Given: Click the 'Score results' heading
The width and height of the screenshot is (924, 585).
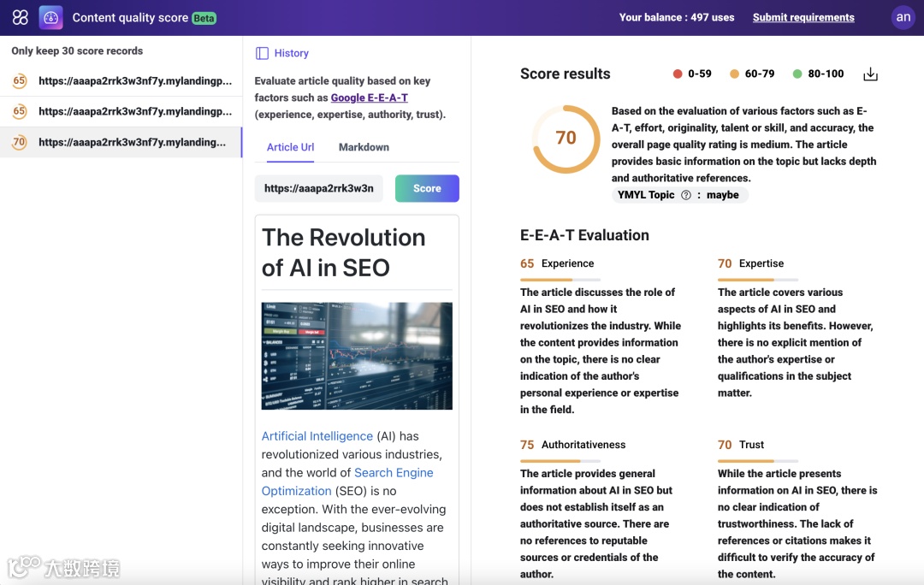Looking at the screenshot, I should [566, 74].
